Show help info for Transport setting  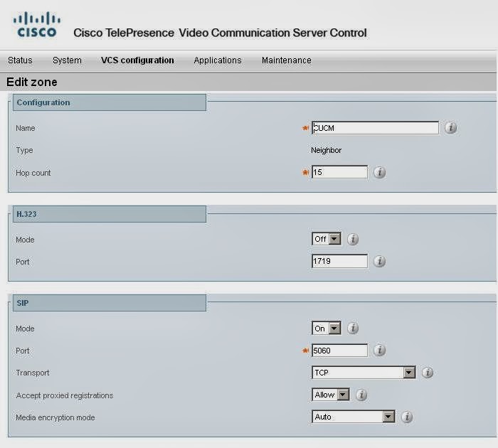point(428,373)
